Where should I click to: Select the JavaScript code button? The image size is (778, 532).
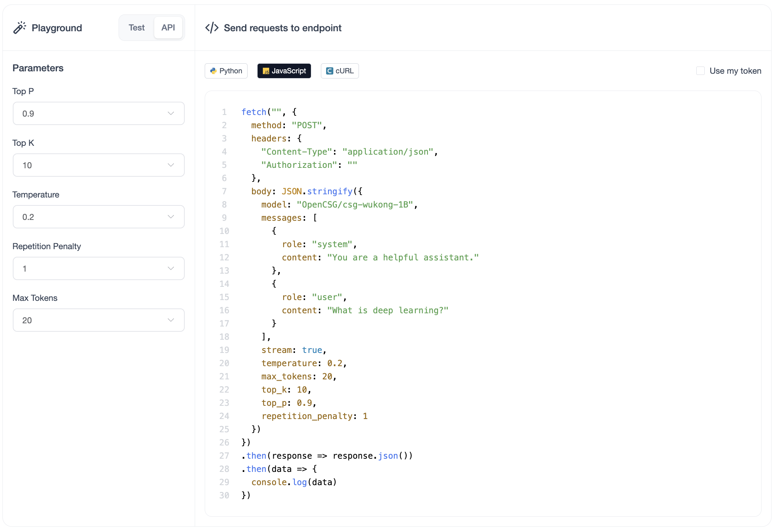(x=284, y=71)
